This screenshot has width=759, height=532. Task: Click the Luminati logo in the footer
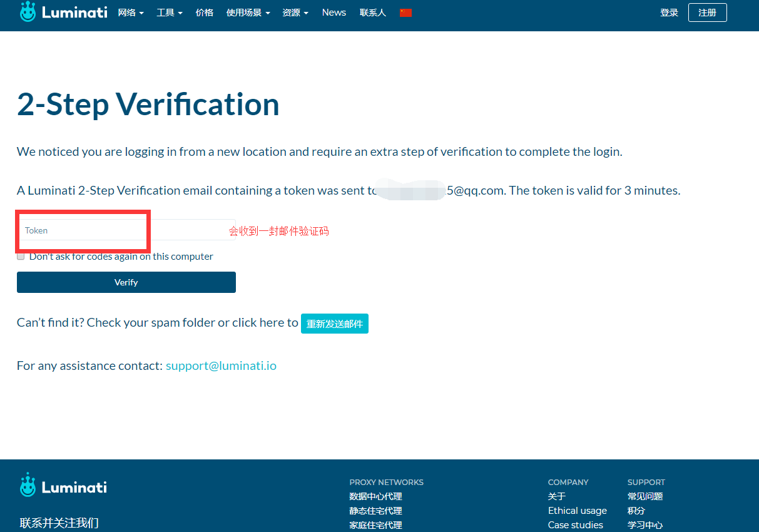(x=63, y=485)
